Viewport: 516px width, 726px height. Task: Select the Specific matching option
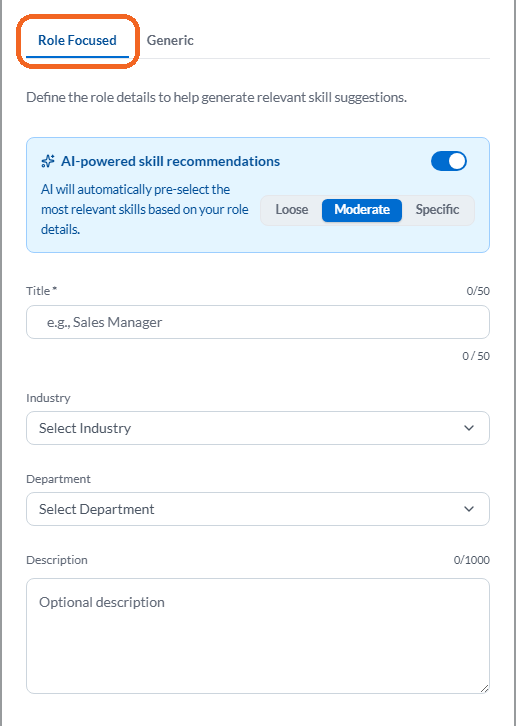coord(437,210)
